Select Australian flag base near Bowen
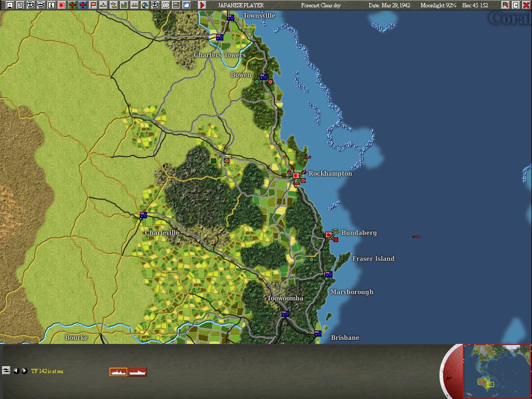The width and height of the screenshot is (532, 399). (x=263, y=77)
